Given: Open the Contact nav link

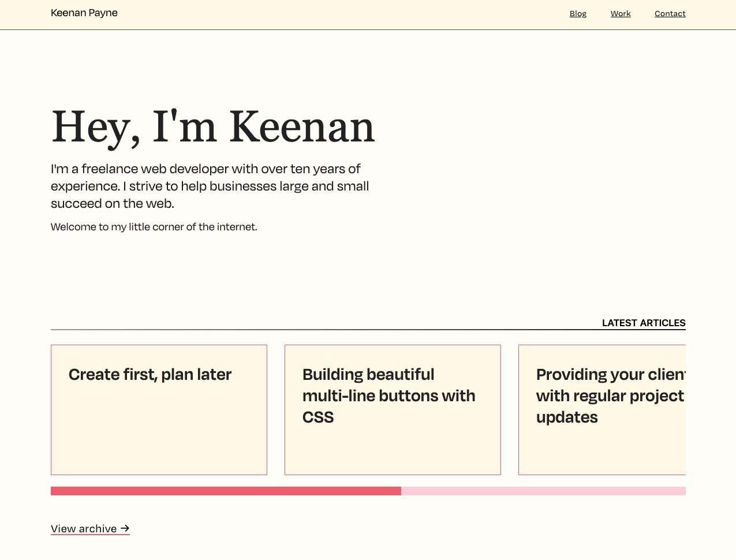Looking at the screenshot, I should [x=670, y=13].
